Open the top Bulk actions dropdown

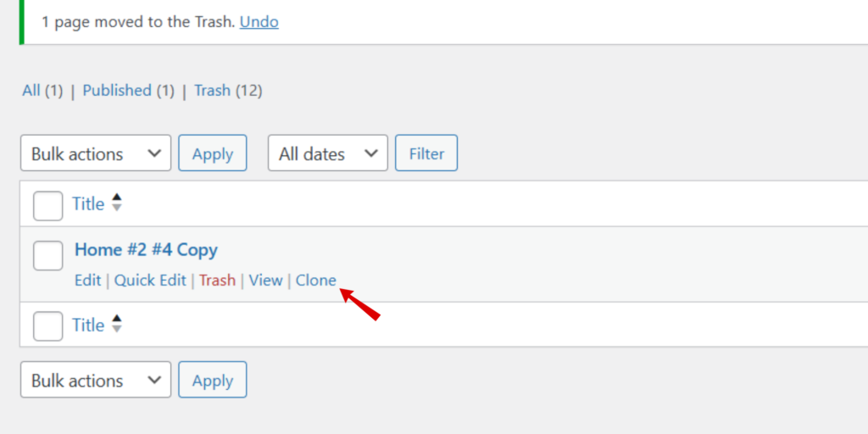[96, 153]
